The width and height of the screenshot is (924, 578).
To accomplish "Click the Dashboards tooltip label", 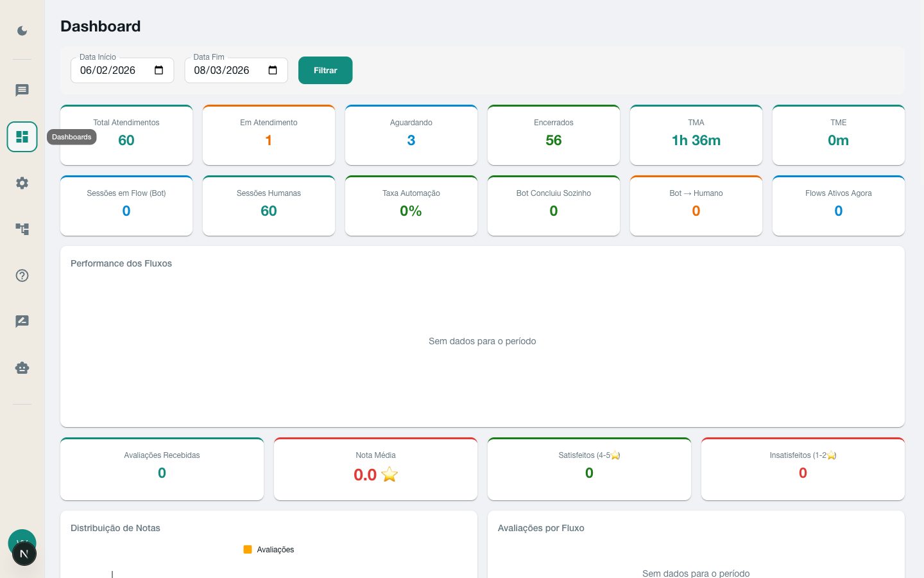I will tap(72, 137).
